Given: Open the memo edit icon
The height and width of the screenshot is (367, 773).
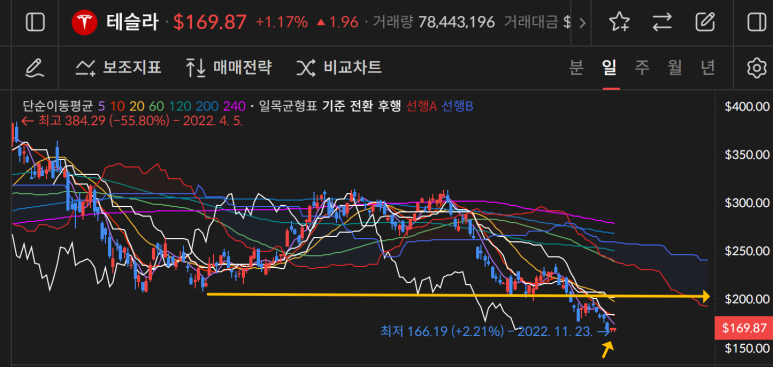Looking at the screenshot, I should (x=705, y=22).
